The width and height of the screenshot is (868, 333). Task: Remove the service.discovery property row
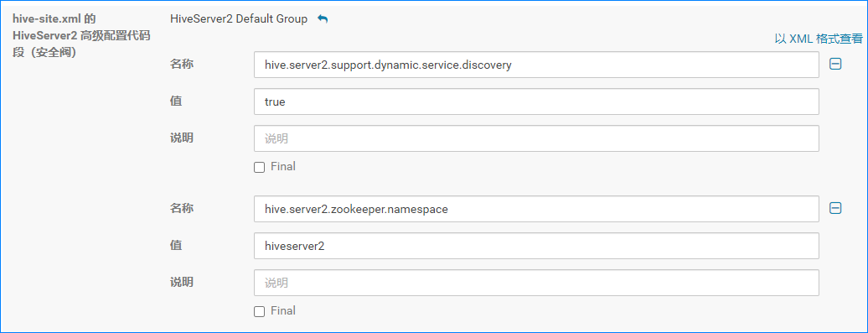(835, 65)
